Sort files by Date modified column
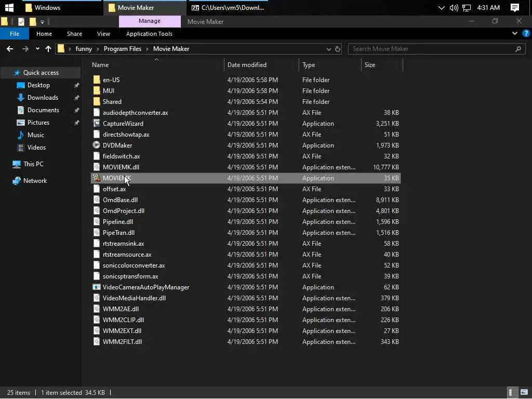The image size is (532, 399). 247,65
